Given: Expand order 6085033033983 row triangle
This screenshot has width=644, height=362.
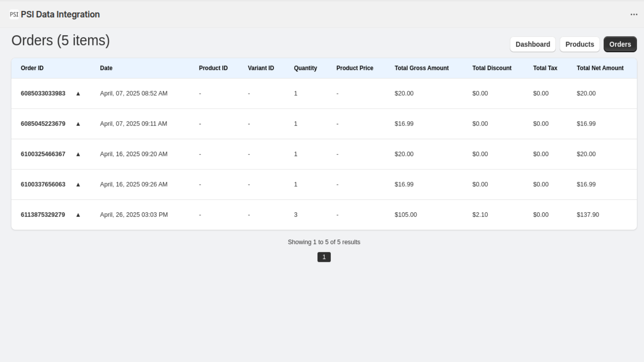Looking at the screenshot, I should 78,93.
